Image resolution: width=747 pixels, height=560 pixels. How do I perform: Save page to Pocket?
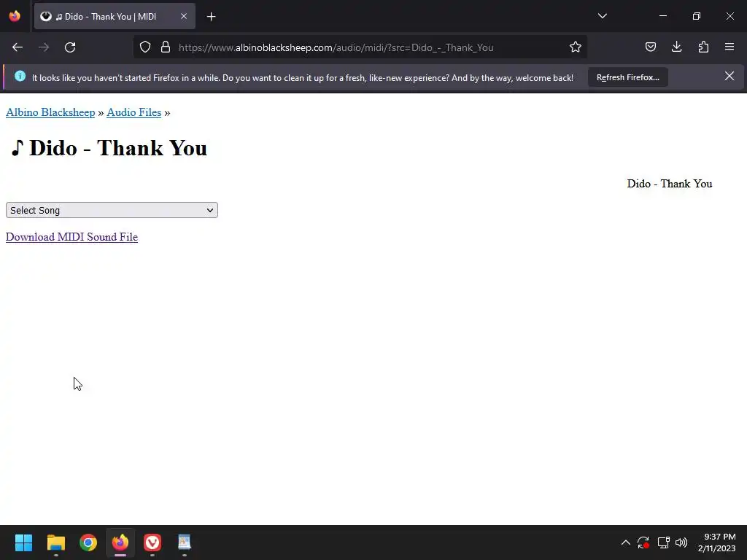click(650, 47)
